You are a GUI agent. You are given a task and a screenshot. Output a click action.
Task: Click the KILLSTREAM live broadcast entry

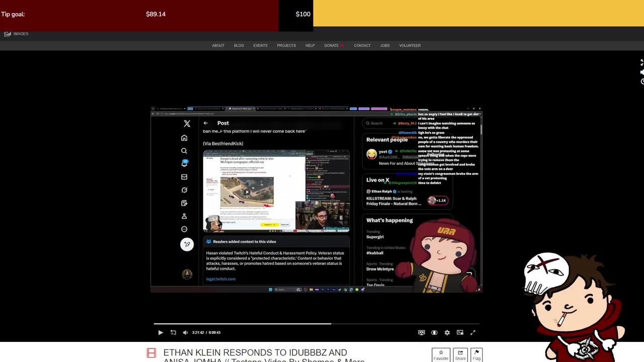pos(393,201)
